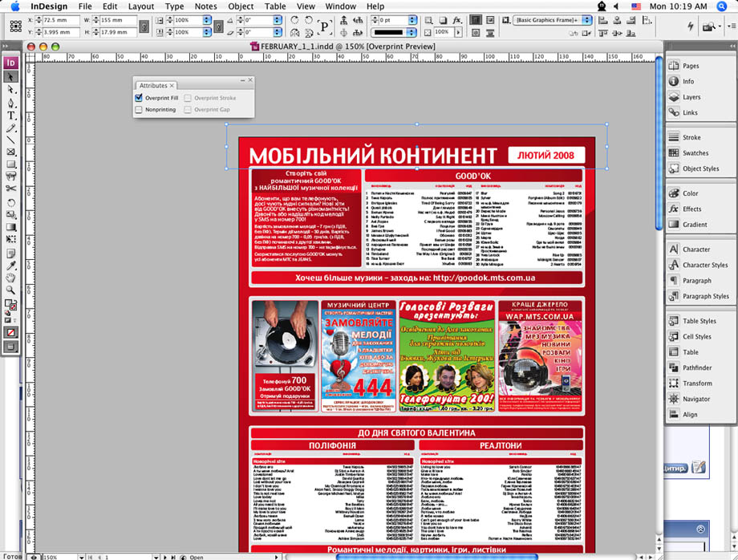Select the Pencil tool
Image resolution: width=738 pixels, height=560 pixels.
click(10, 128)
